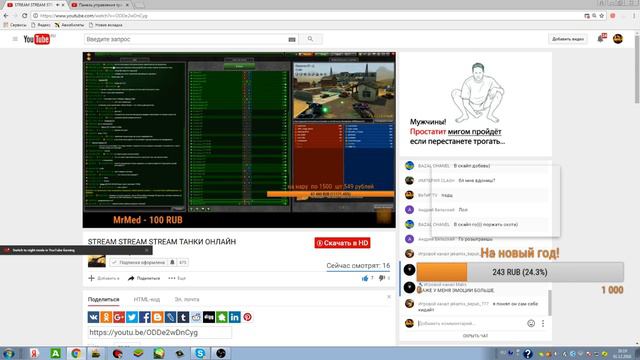Image resolution: width=640 pixels, height=360 pixels.
Task: Click the 'Добавить видео' upload button
Action: pyautogui.click(x=568, y=39)
